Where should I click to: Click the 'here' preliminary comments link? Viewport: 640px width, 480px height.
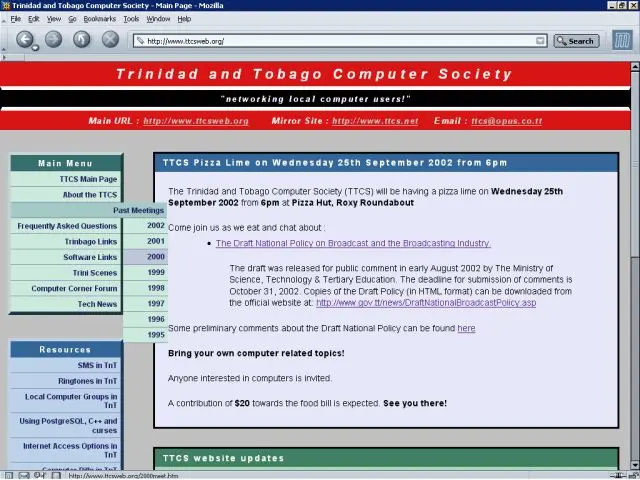[466, 328]
